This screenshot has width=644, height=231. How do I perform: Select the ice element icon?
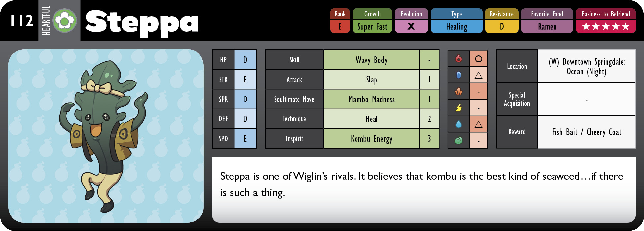(458, 75)
